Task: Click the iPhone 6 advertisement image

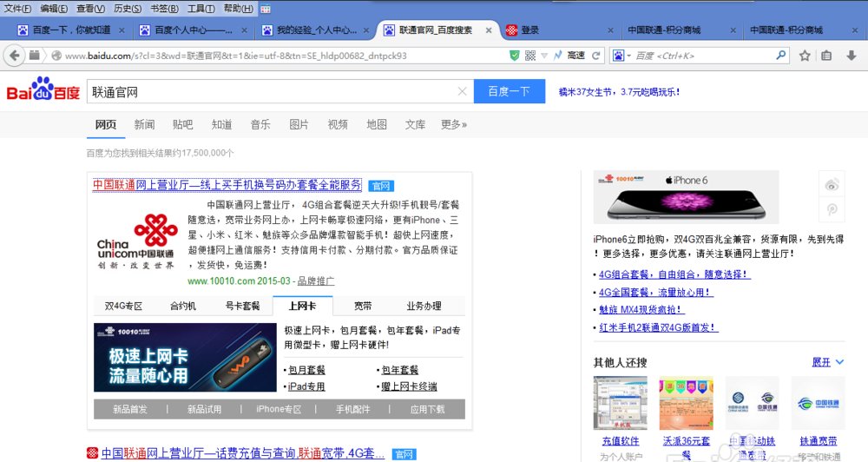Action: coord(686,197)
